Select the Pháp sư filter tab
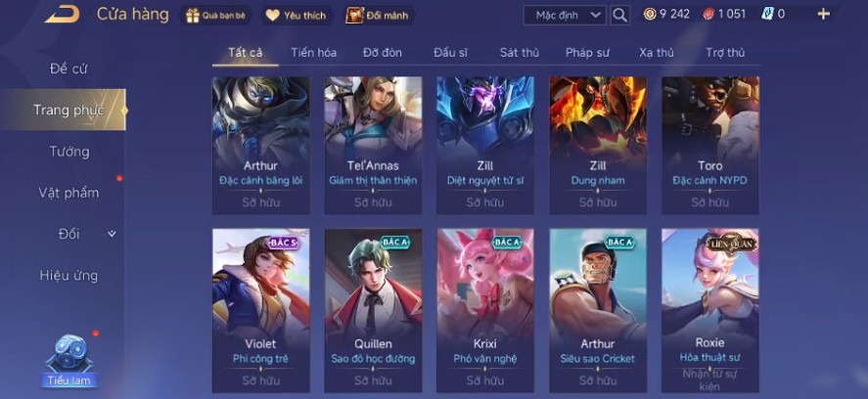Viewport: 868px width, 399px height. (587, 53)
